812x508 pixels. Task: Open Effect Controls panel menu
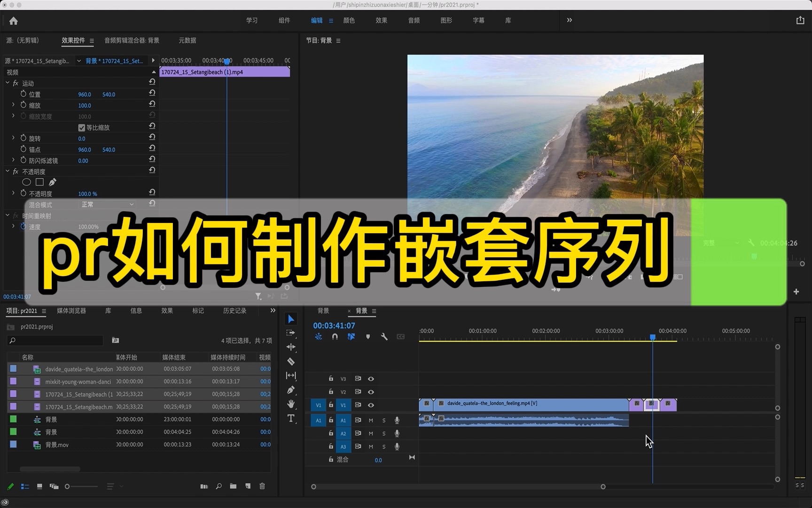coord(92,41)
